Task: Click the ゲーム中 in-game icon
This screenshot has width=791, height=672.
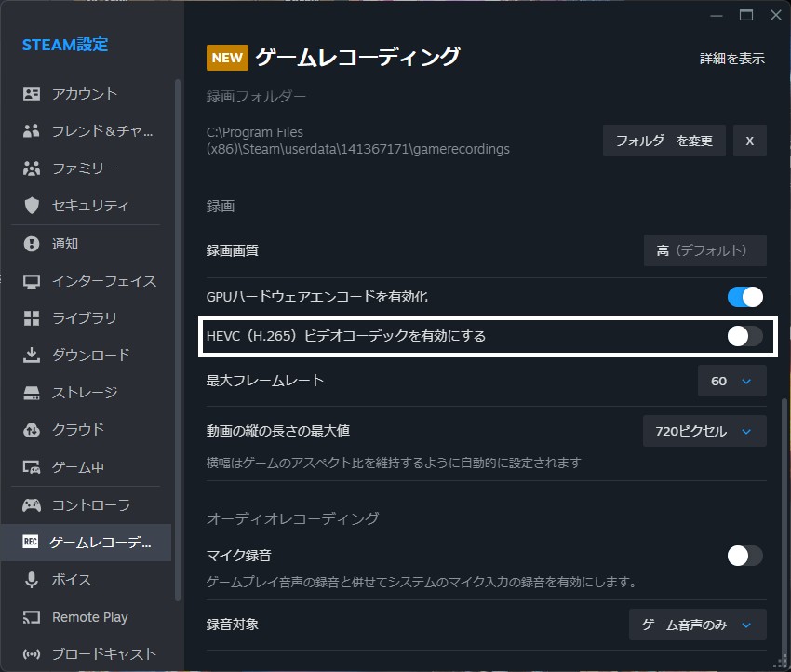Action: [x=32, y=467]
